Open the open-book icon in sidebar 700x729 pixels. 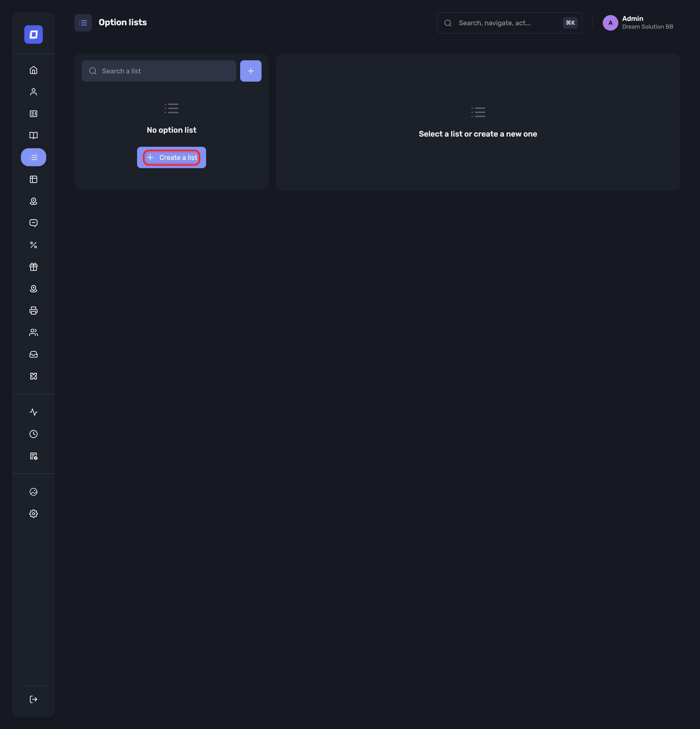(x=34, y=135)
